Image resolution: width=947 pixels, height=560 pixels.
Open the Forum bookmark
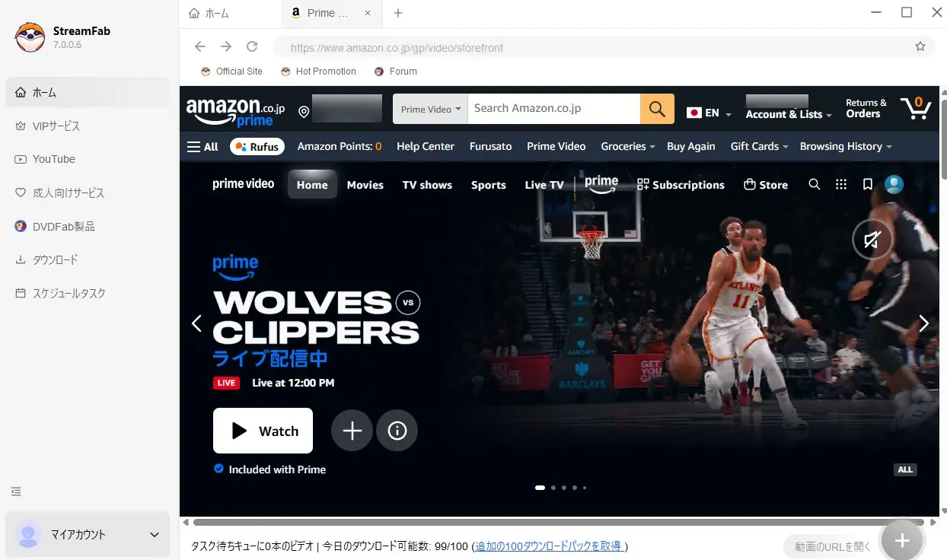396,72
